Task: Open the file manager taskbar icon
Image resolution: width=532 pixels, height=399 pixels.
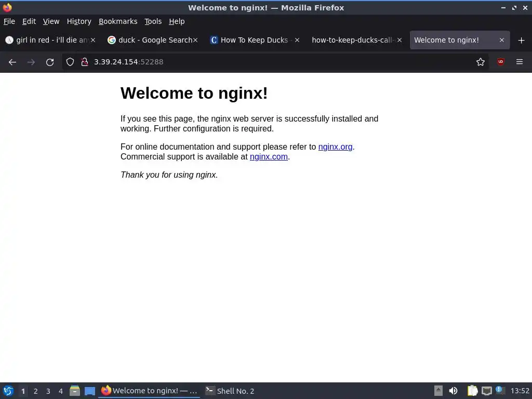Action: click(x=75, y=391)
